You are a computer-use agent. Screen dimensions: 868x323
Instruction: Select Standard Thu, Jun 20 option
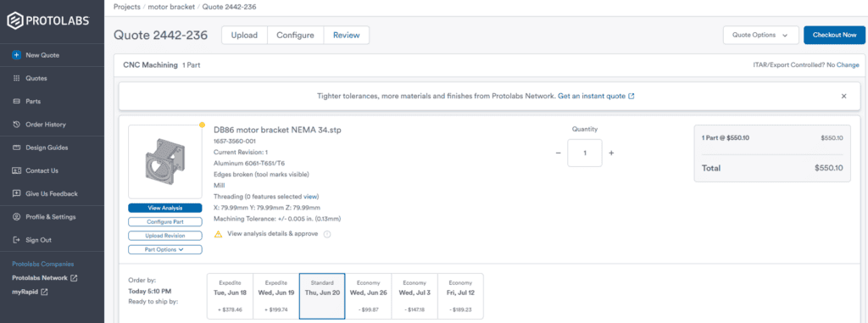[x=322, y=296]
